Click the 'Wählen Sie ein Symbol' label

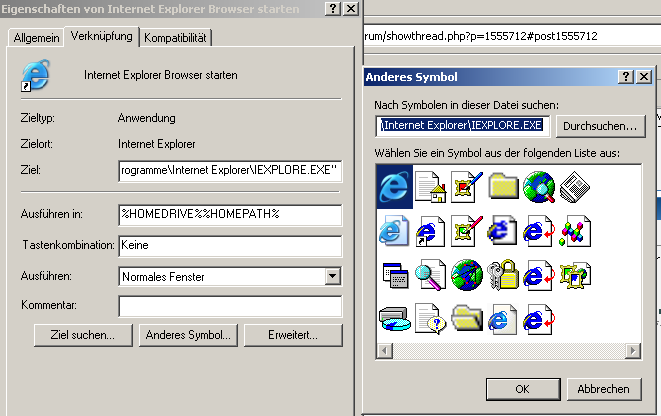coord(497,153)
